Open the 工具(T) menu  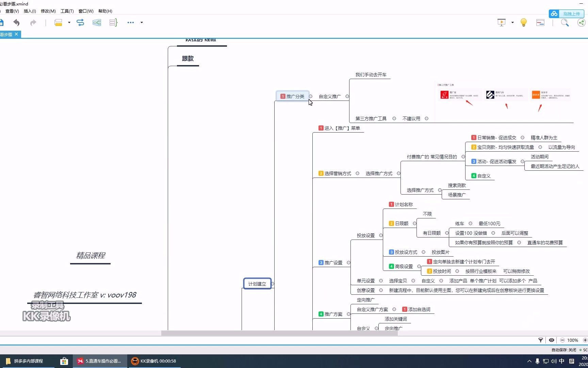pos(67,11)
